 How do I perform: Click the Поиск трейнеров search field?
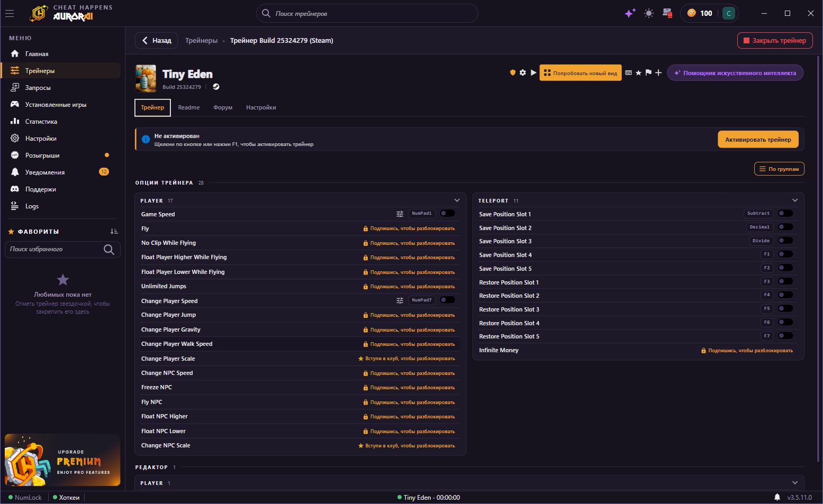[x=367, y=14]
